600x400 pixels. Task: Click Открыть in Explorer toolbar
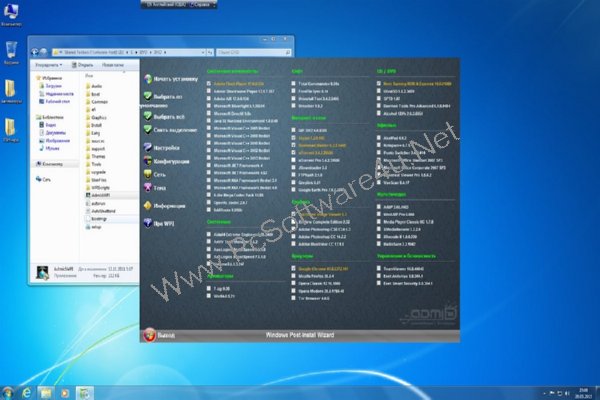[83, 65]
